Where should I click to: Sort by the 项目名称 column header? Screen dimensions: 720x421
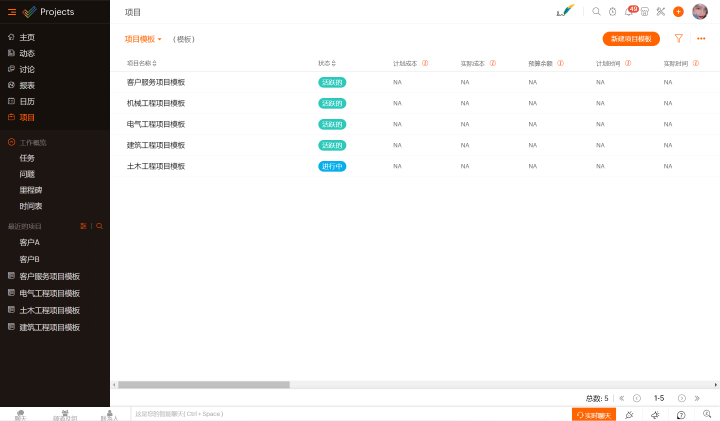tap(139, 63)
